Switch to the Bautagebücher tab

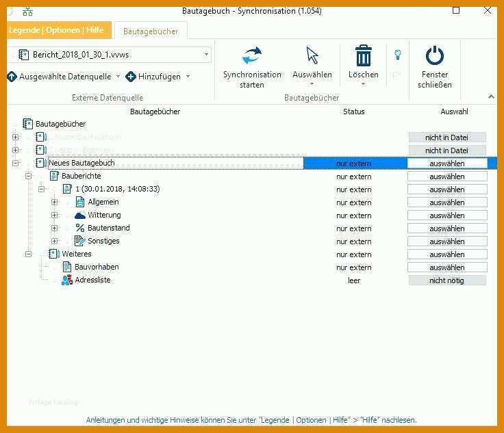tap(151, 31)
